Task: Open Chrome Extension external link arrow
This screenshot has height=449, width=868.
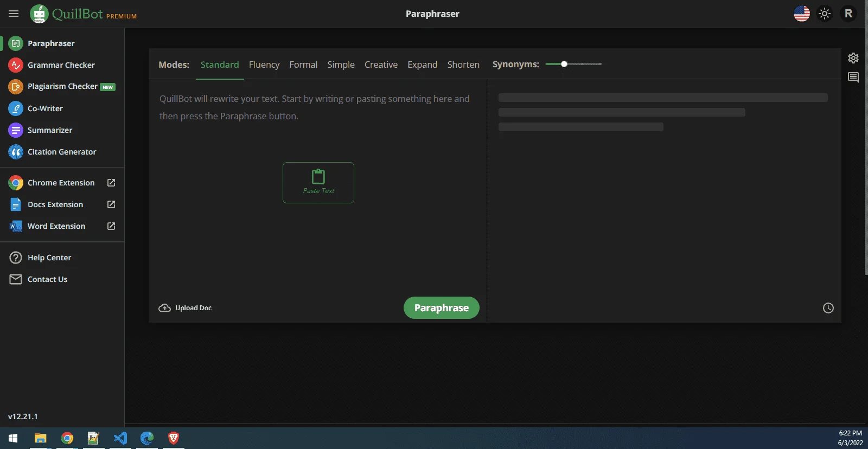Action: [111, 183]
